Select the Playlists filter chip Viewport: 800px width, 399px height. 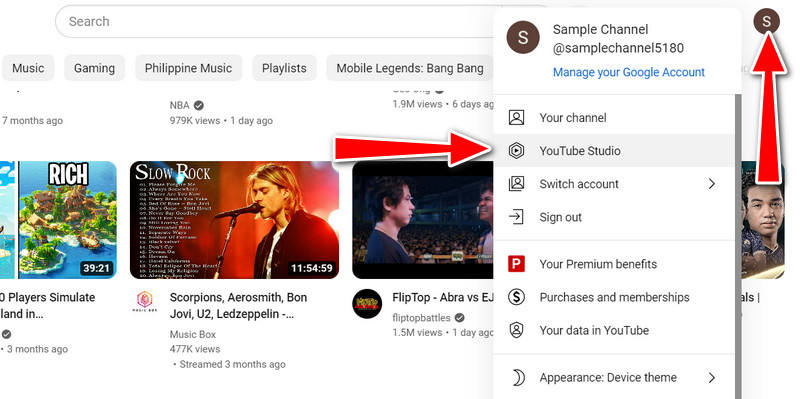pos(284,68)
